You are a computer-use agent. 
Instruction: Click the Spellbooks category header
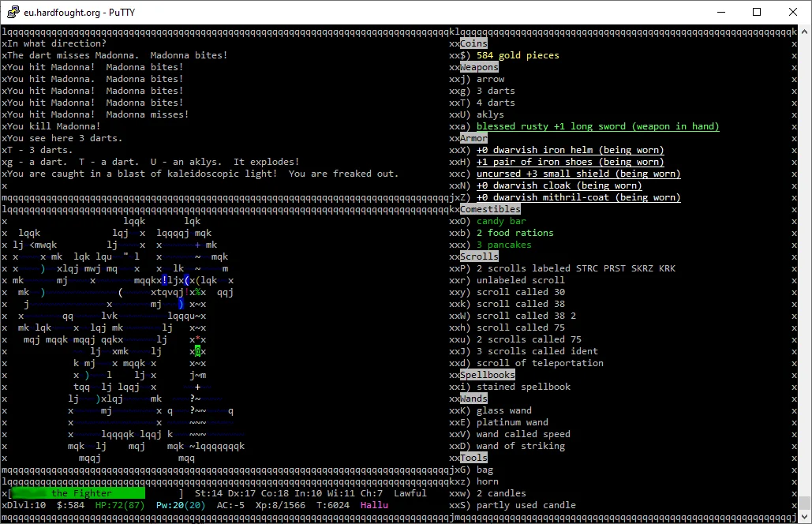tap(488, 375)
